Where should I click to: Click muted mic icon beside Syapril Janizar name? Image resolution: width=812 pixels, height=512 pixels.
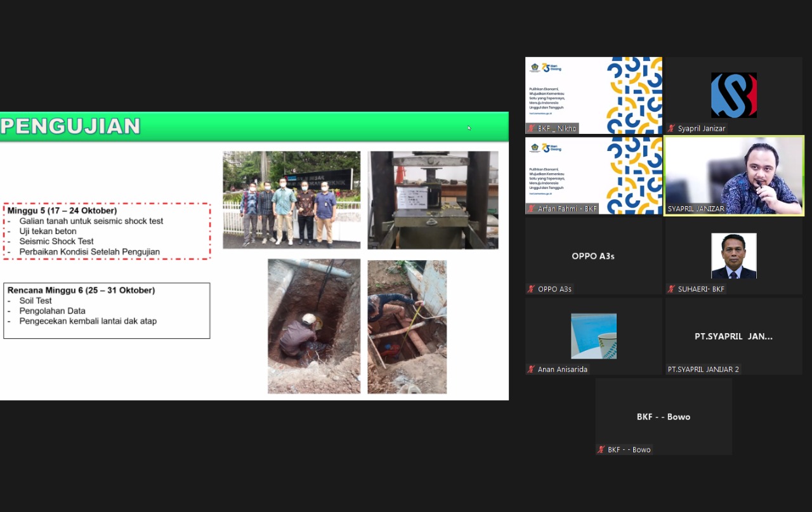671,129
